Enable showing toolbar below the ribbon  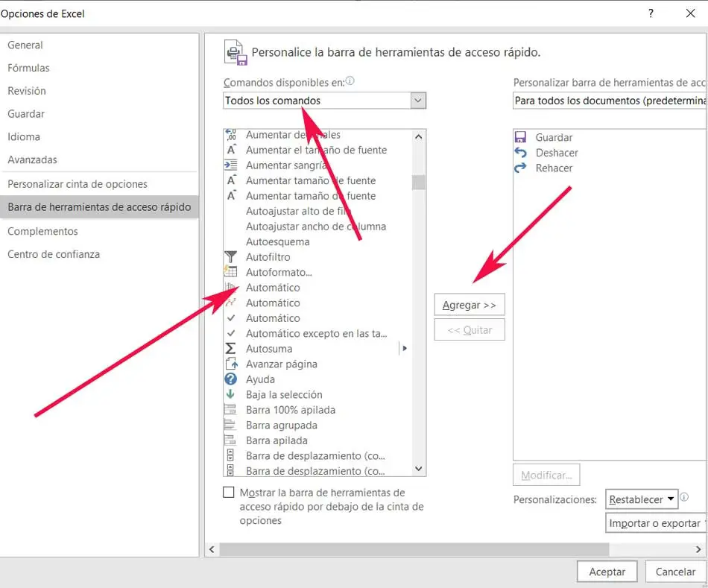229,492
